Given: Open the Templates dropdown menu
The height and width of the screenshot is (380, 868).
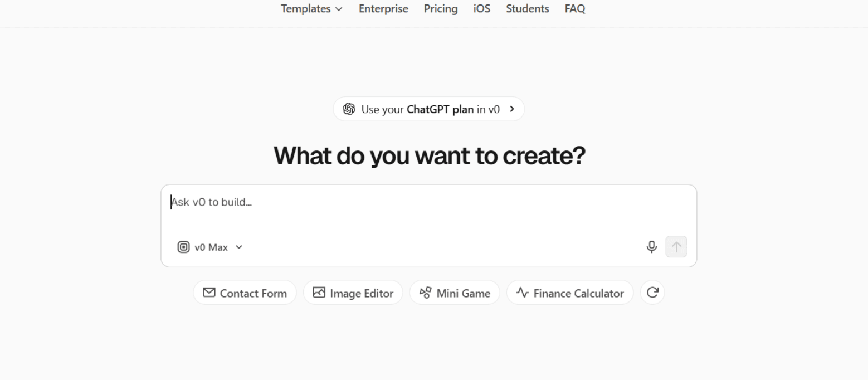Looking at the screenshot, I should click(x=312, y=9).
